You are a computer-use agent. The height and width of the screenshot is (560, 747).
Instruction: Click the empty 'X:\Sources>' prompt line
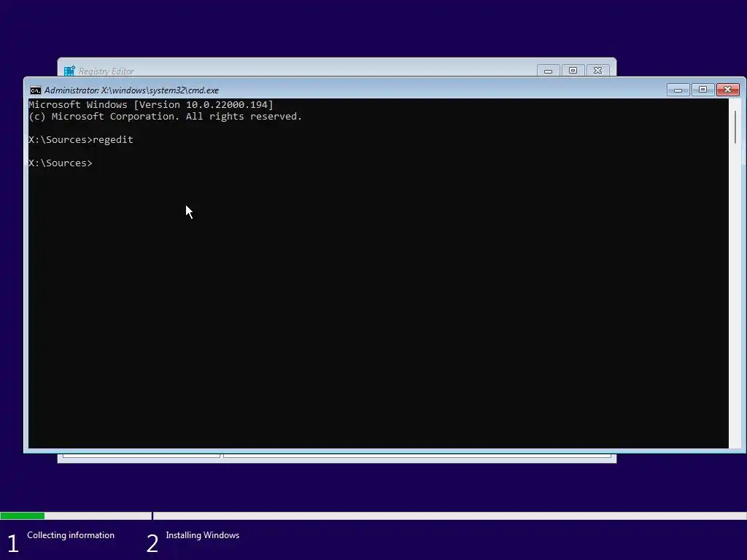(x=61, y=163)
